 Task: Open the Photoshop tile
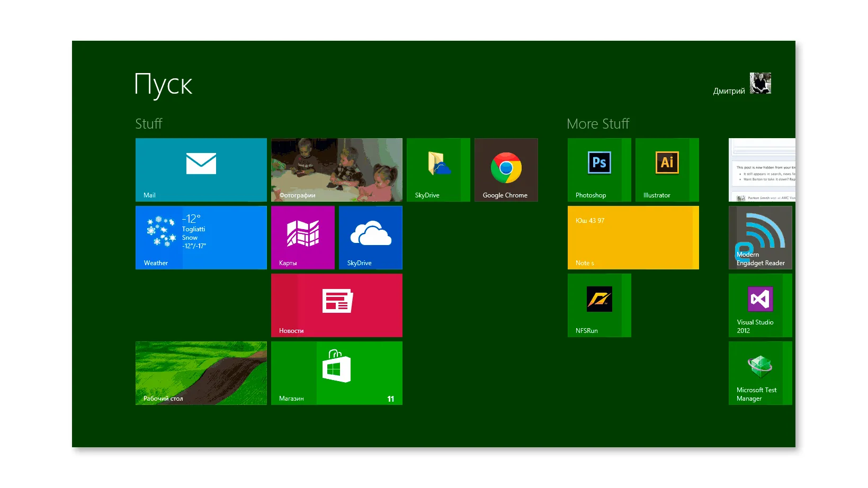(x=599, y=169)
